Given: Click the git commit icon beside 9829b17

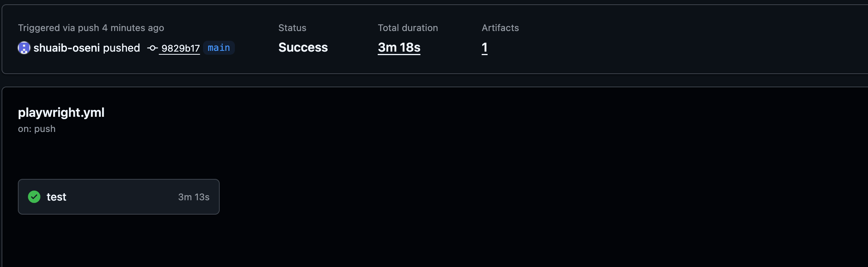Looking at the screenshot, I should point(152,48).
